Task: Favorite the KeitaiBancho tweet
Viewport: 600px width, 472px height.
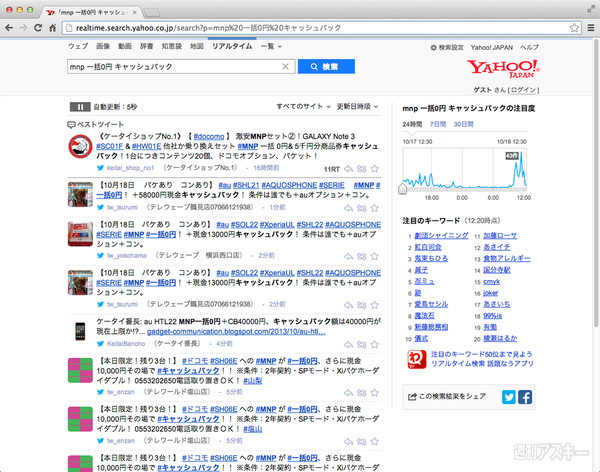Action: point(375,345)
